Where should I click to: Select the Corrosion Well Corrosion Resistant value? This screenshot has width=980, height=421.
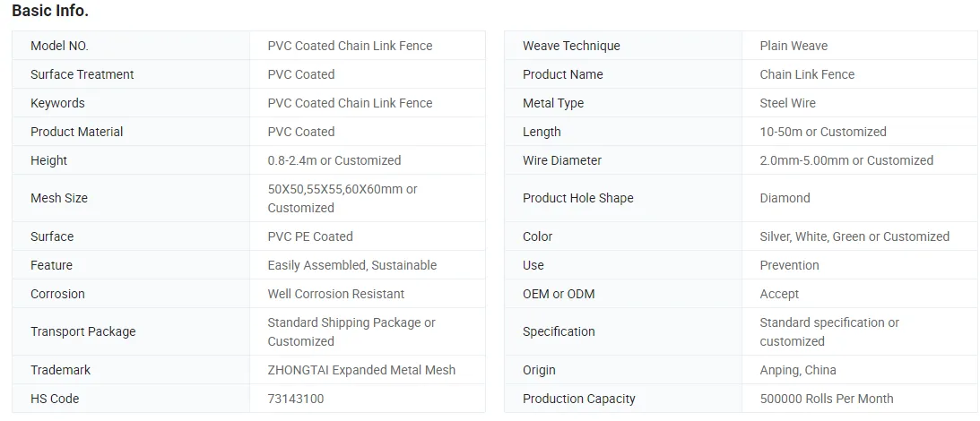tap(335, 294)
